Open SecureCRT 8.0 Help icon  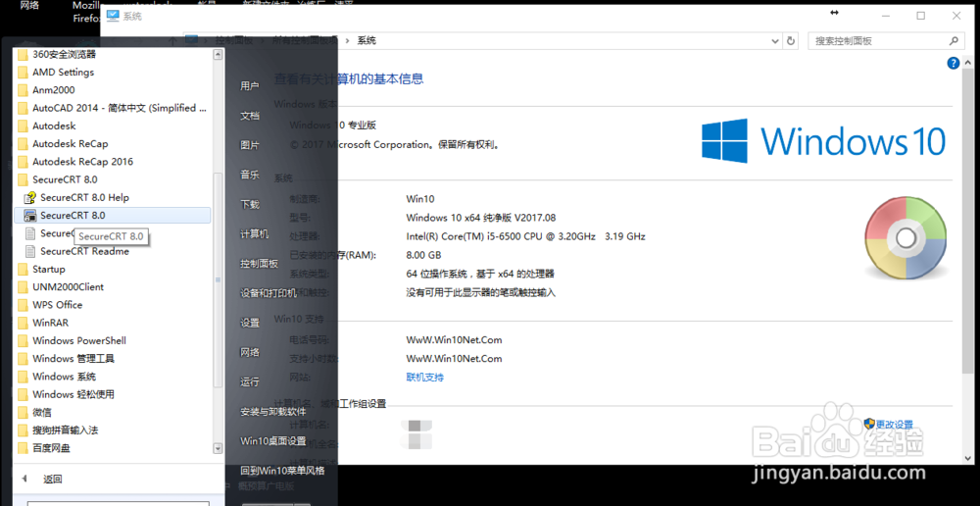click(x=30, y=198)
